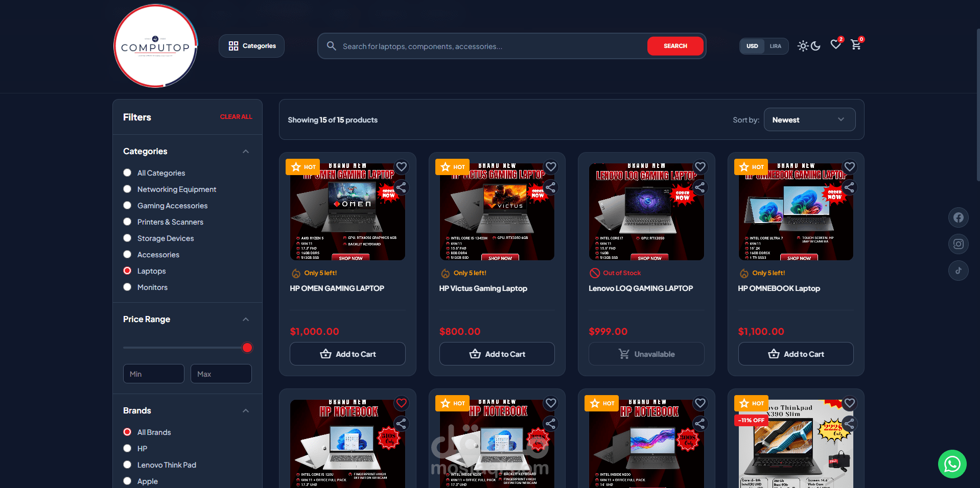Remove first HP Notebook from wishlist
The image size is (980, 488).
point(402,403)
